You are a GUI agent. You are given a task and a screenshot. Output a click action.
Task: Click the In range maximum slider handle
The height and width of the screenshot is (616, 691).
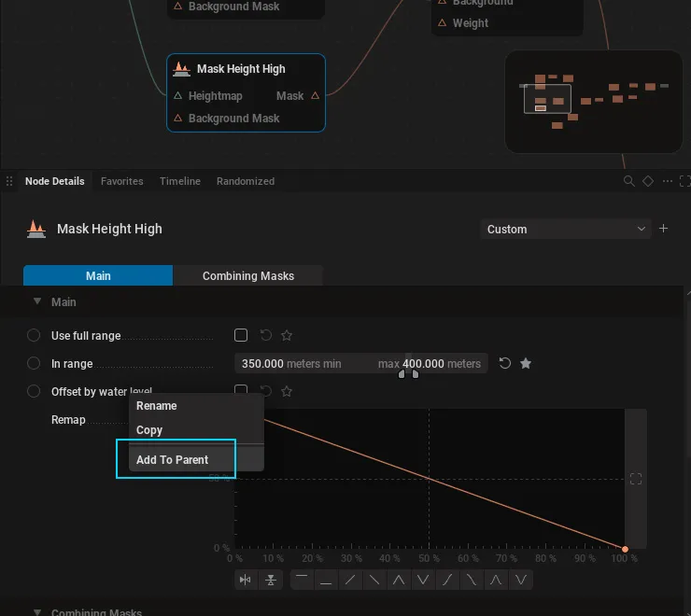pyautogui.click(x=416, y=374)
